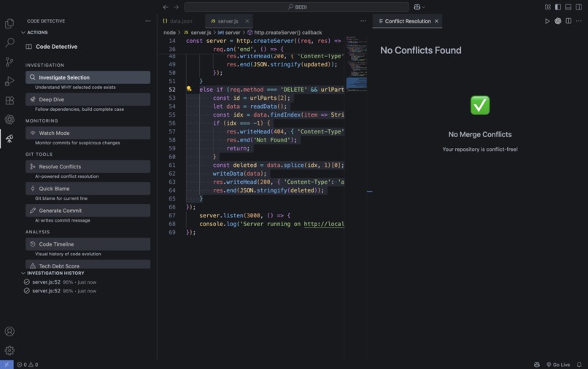Click Investigate Selection button
This screenshot has width=588, height=369.
click(x=88, y=77)
